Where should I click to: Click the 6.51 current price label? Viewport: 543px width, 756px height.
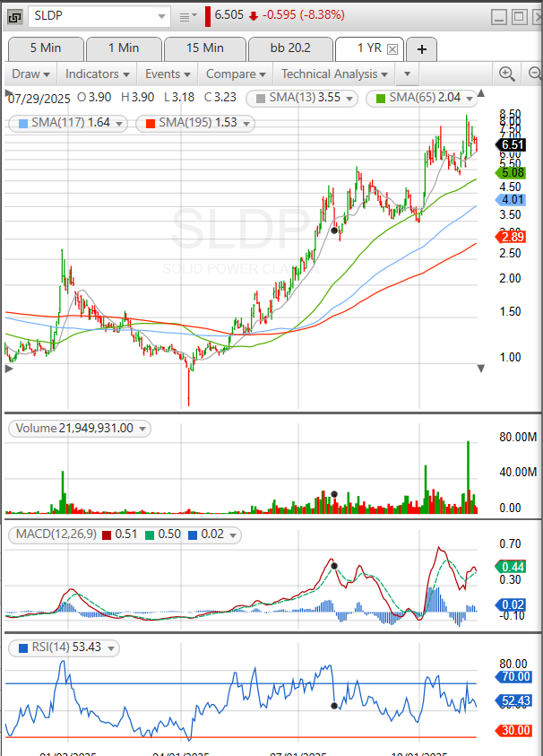point(512,144)
